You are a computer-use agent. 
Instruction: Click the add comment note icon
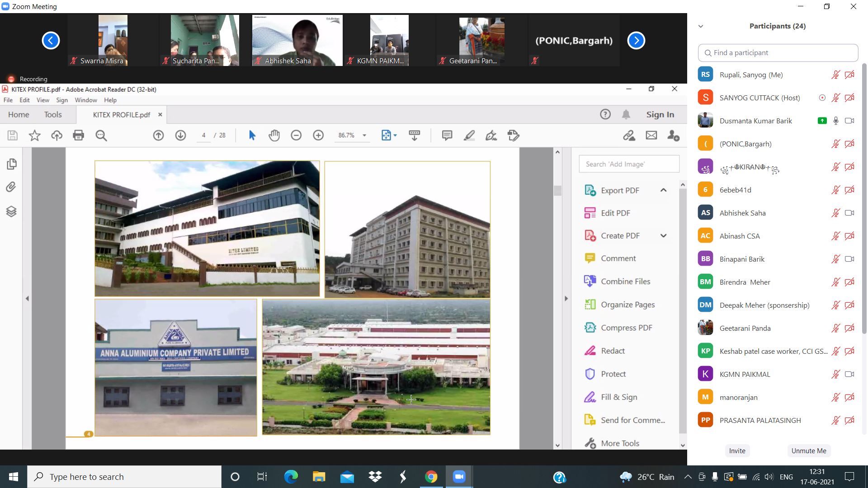coord(447,135)
